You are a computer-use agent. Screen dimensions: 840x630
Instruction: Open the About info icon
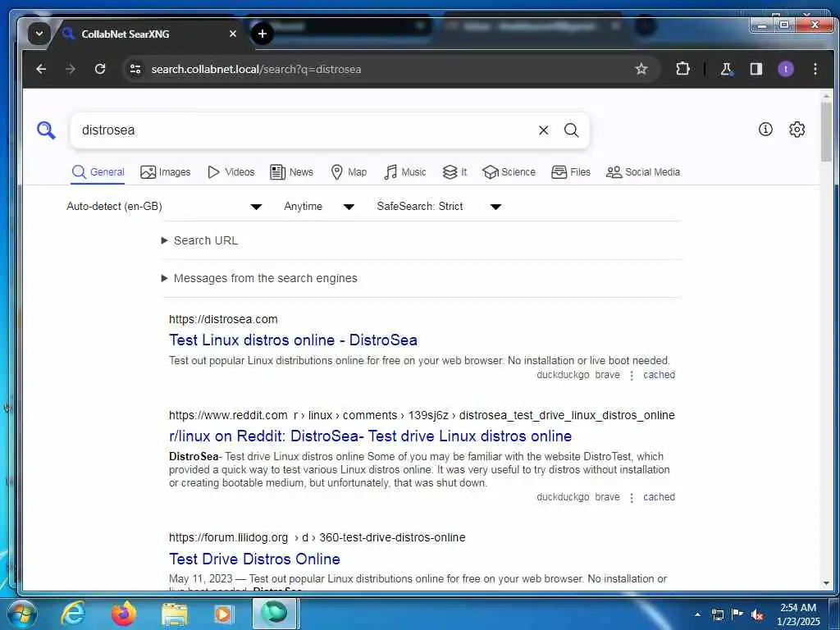765,129
